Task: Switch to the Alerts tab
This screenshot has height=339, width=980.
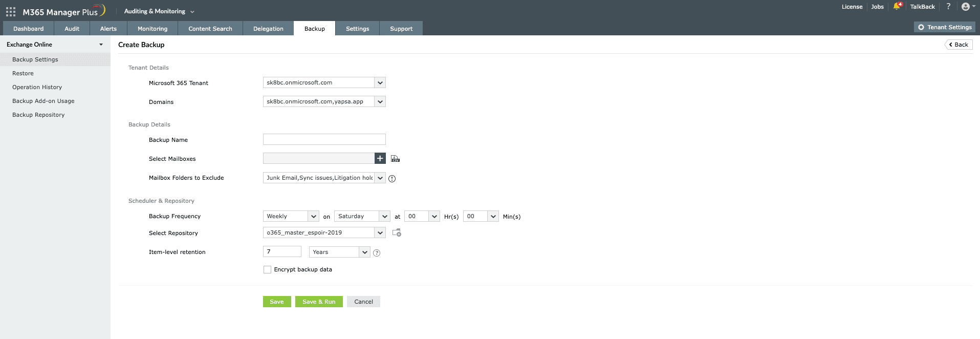Action: click(108, 29)
